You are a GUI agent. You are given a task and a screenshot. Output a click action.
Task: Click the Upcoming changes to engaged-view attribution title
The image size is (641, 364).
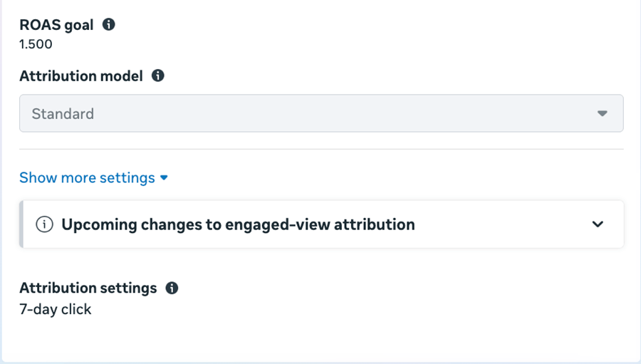tap(238, 224)
